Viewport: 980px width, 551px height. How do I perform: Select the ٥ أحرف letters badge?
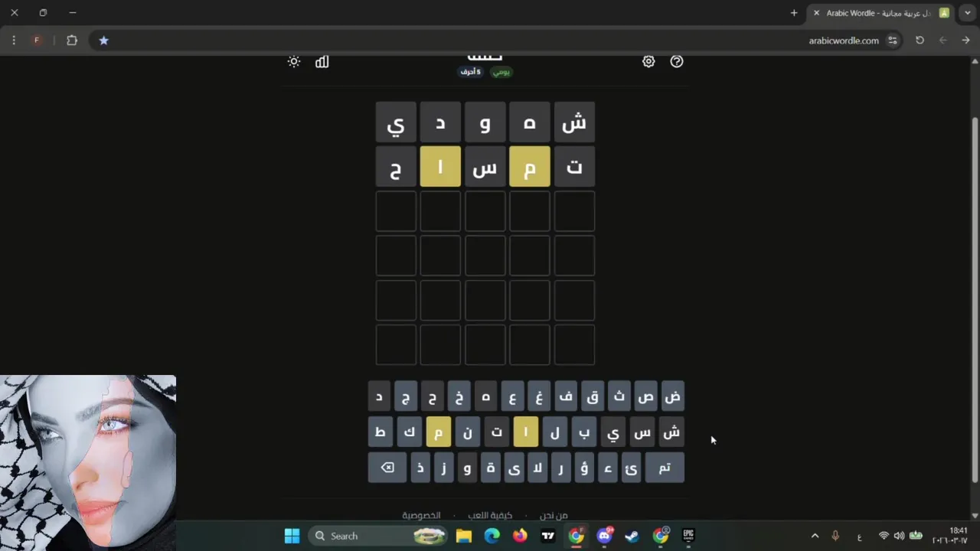[471, 72]
